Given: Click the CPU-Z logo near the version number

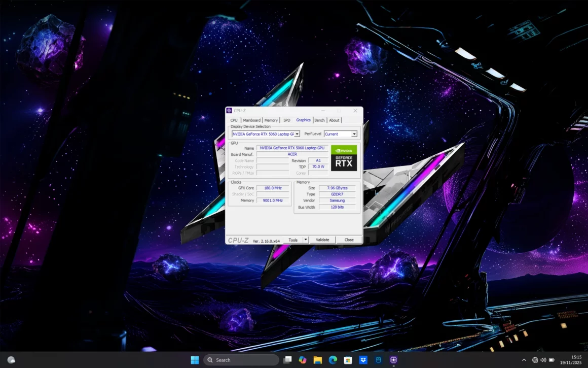Looking at the screenshot, I should [239, 239].
